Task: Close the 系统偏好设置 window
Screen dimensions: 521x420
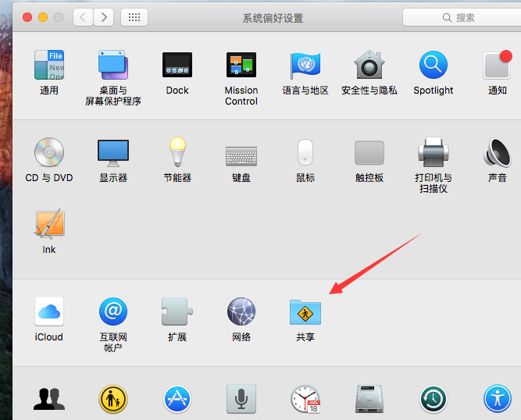Action: (x=27, y=17)
